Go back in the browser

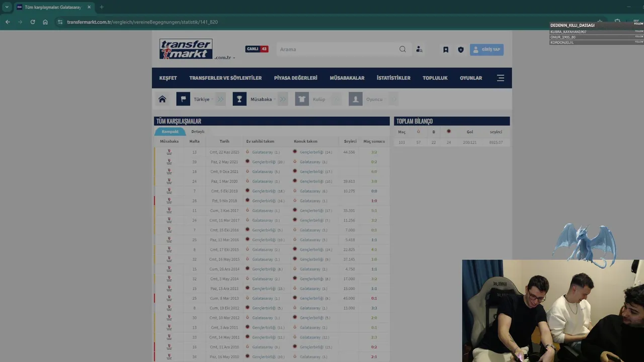8,22
